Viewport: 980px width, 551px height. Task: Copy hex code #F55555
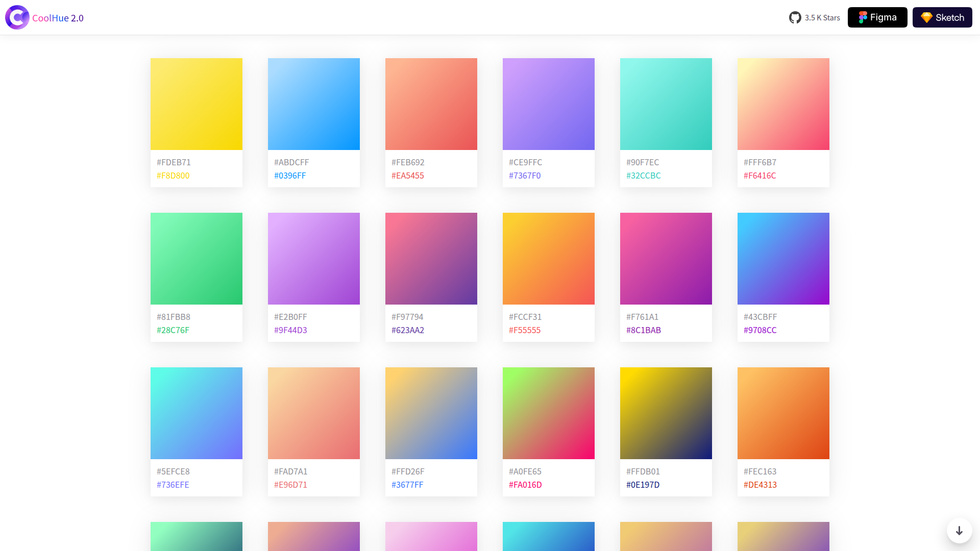coord(525,330)
